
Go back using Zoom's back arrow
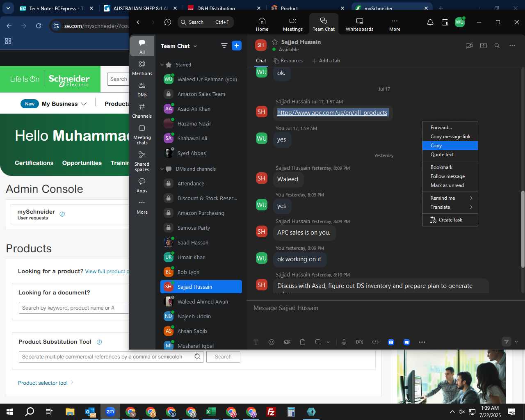tap(138, 22)
